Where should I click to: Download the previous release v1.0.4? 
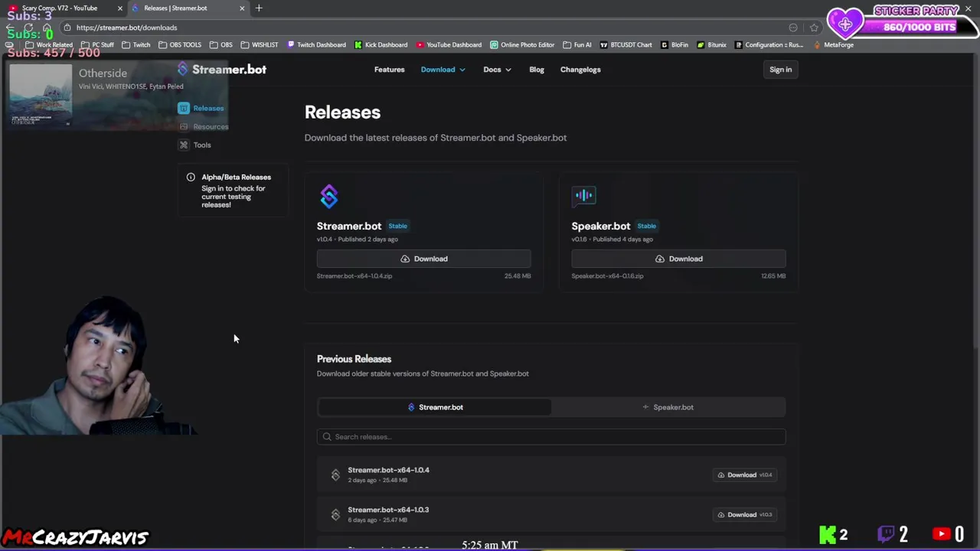click(745, 475)
